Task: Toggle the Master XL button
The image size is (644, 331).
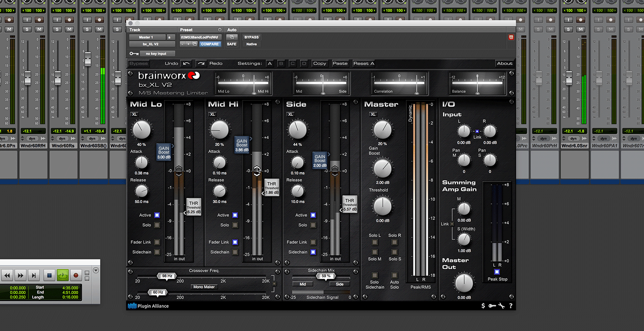Action: point(373,114)
